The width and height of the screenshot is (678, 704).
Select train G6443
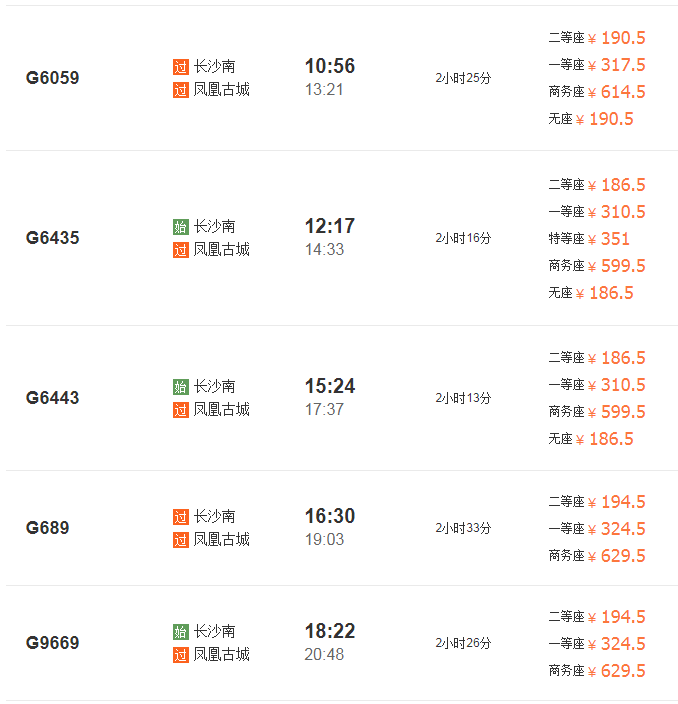52,398
